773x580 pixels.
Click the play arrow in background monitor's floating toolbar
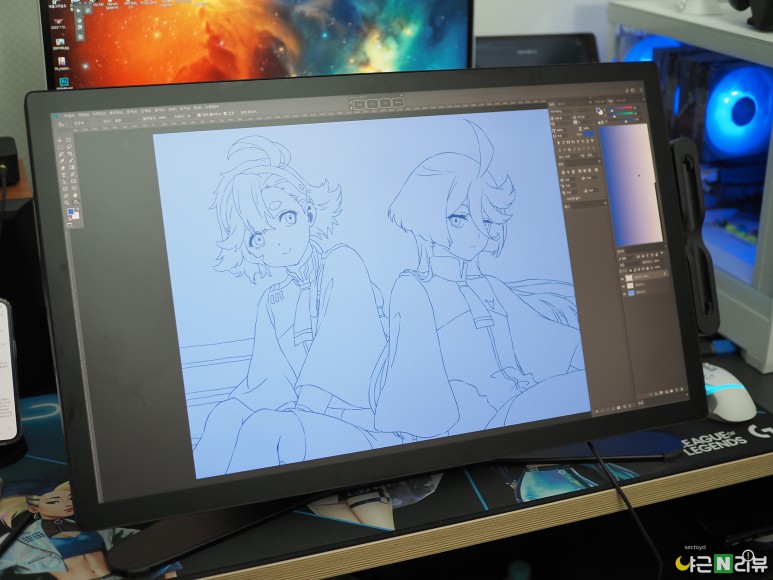coord(79,10)
